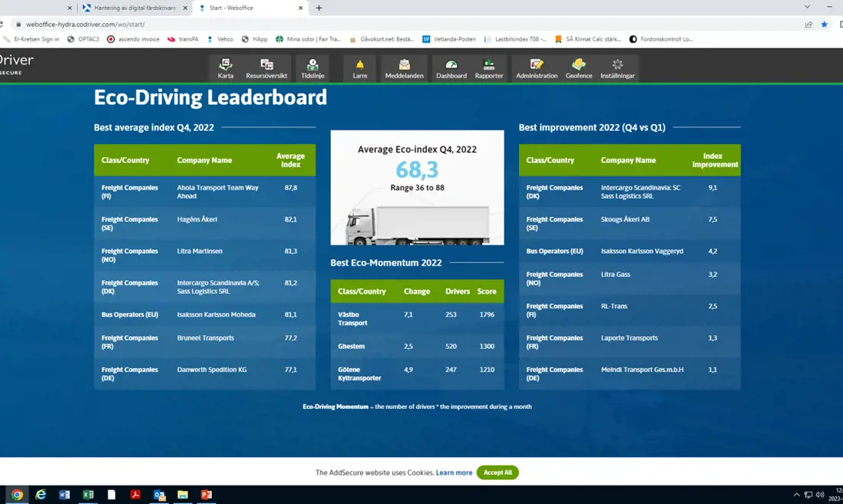843x504 pixels.
Task: Open a new browser tab
Action: [x=319, y=8]
